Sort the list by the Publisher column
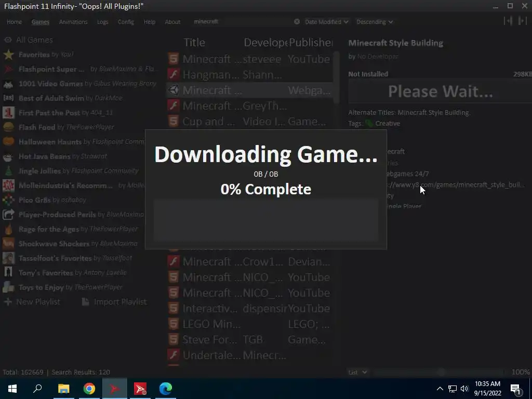This screenshot has height=399, width=532. [x=311, y=43]
